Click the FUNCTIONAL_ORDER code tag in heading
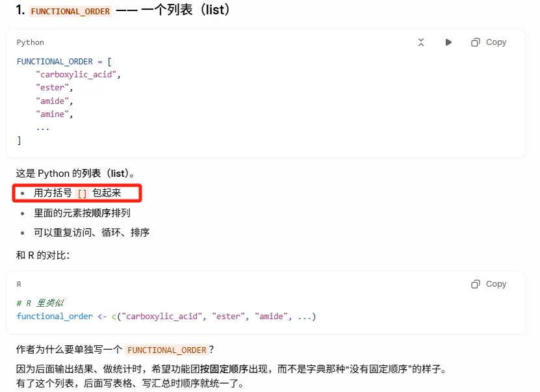540x392 pixels. point(70,11)
